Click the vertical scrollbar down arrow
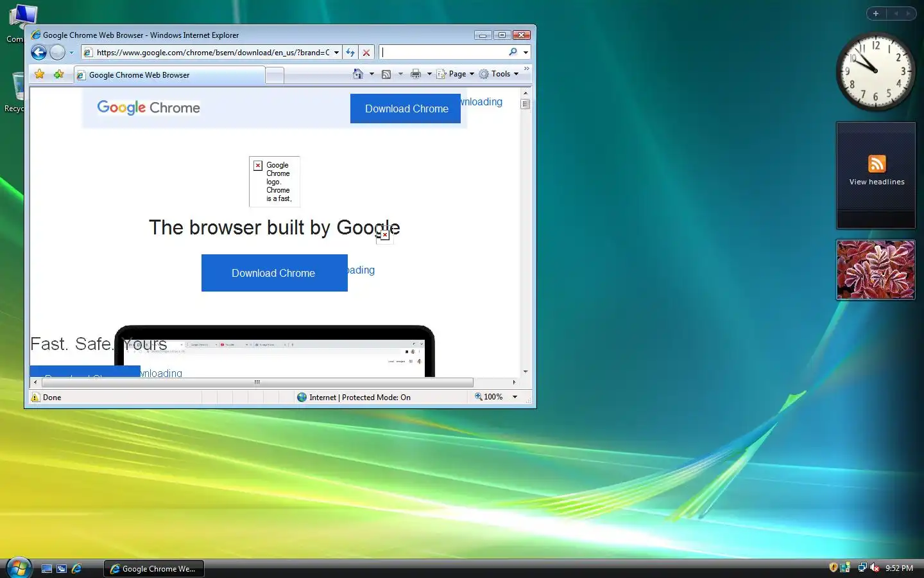The height and width of the screenshot is (578, 924). [526, 371]
